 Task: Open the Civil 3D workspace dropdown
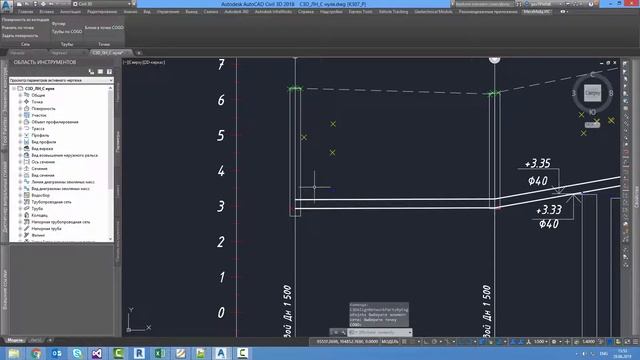click(x=102, y=4)
